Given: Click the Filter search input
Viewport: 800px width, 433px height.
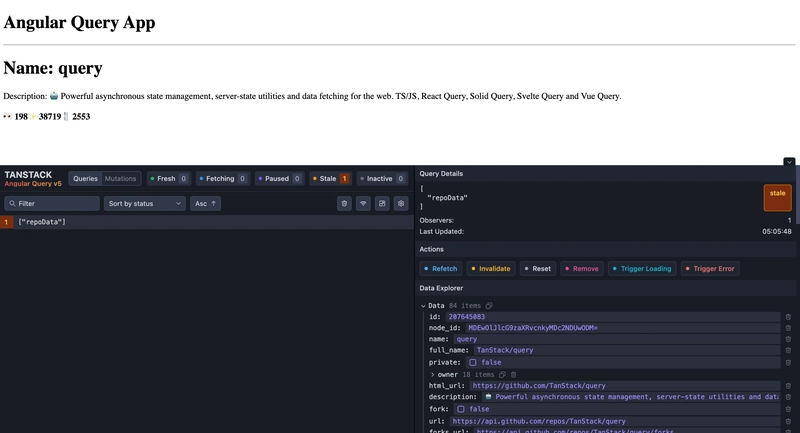Looking at the screenshot, I should (x=51, y=203).
